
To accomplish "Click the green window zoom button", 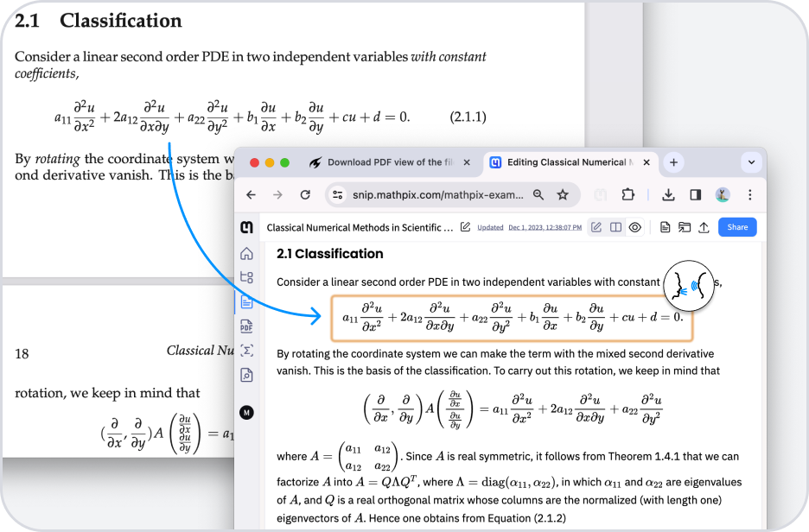I will 284,162.
